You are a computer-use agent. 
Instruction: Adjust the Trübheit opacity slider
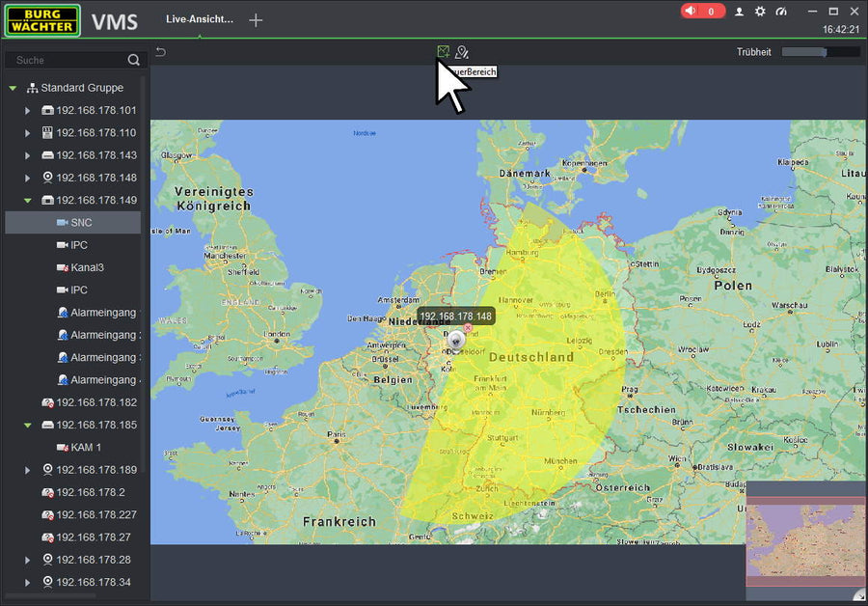(x=820, y=52)
